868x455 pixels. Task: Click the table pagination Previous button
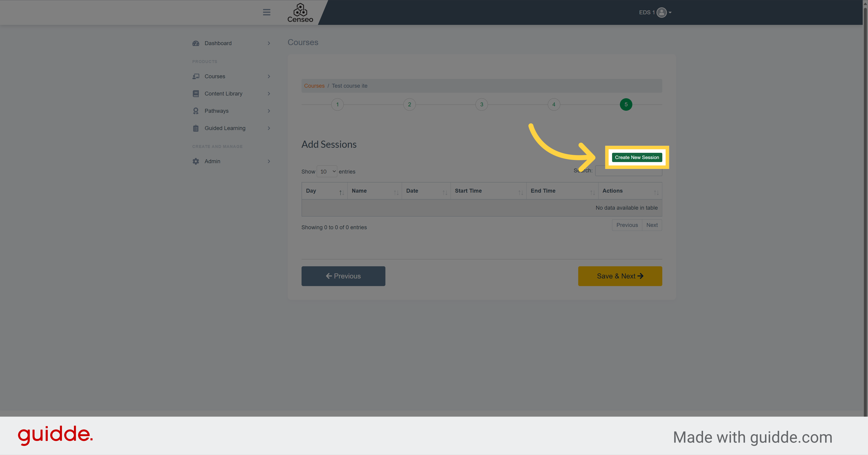pyautogui.click(x=627, y=225)
